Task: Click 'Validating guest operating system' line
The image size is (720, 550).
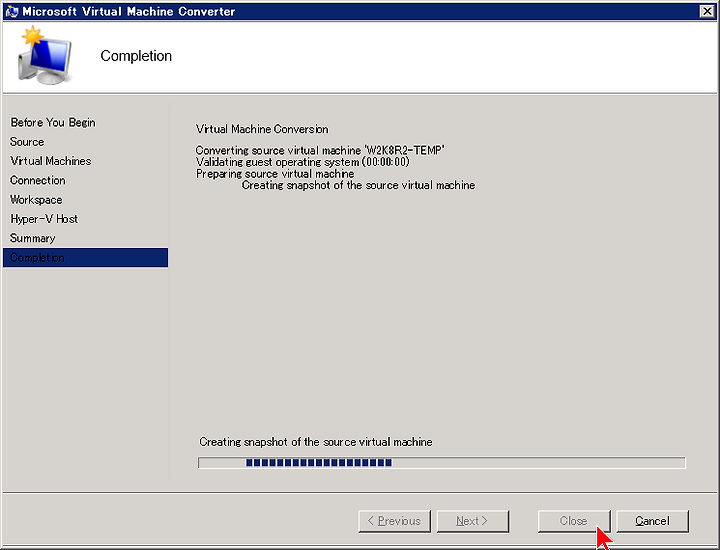Action: [302, 162]
